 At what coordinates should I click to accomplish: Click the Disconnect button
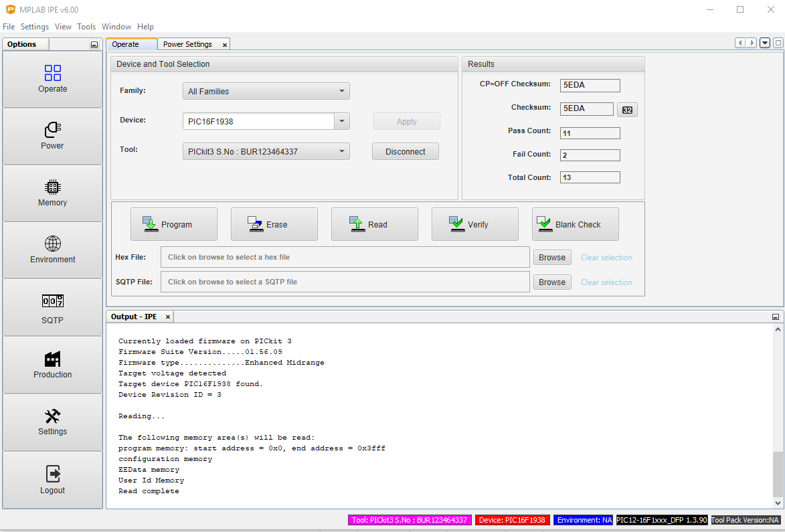tap(406, 152)
